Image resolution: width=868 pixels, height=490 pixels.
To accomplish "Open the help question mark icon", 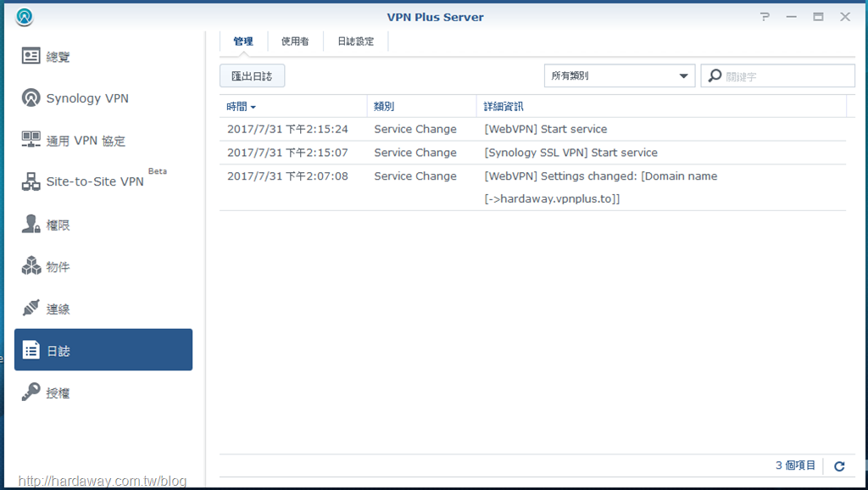I will (765, 17).
